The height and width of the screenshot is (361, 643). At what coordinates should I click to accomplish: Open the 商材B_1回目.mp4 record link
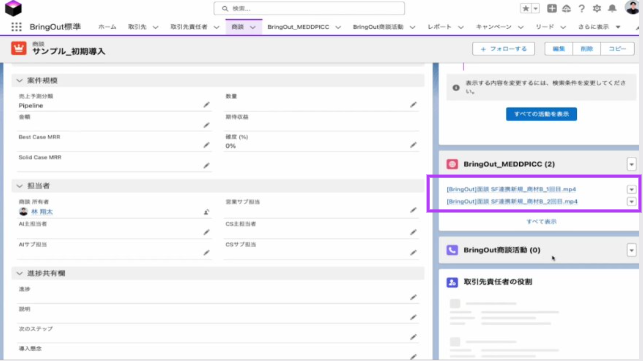pos(511,189)
